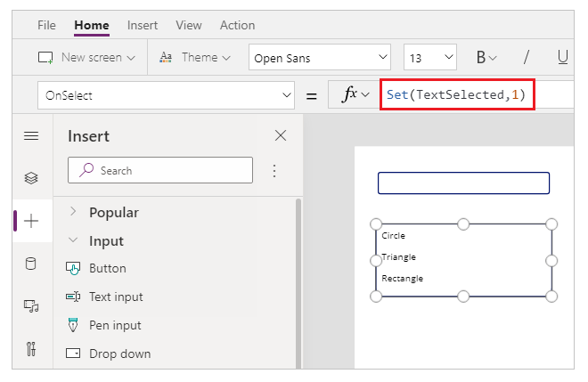Open the hamburger menu in left sidebar
The width and height of the screenshot is (588, 382).
[31, 136]
